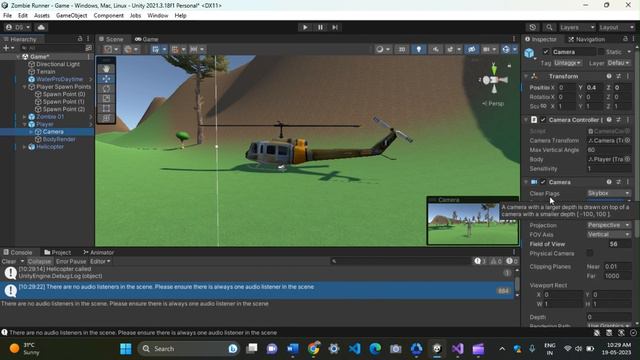Screen dimensions: 640x360
Task: Toggle scene audio icon
Action: [x=436, y=49]
